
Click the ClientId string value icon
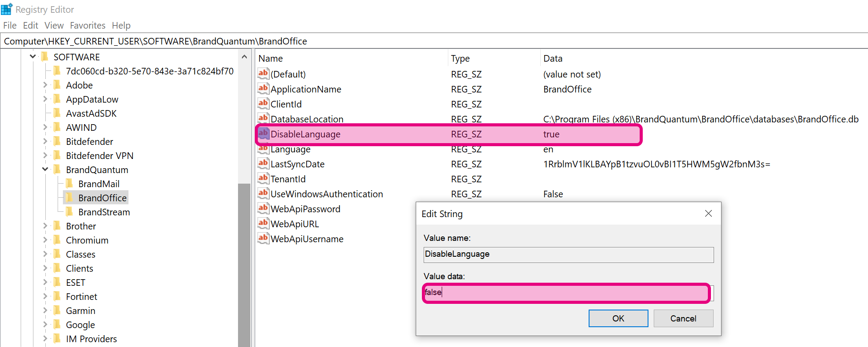tap(263, 103)
